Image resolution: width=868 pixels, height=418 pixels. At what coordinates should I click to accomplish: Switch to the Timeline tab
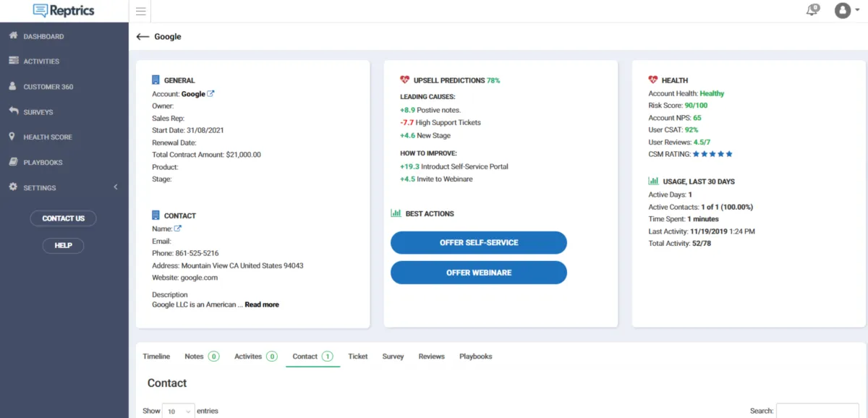pyautogui.click(x=156, y=357)
